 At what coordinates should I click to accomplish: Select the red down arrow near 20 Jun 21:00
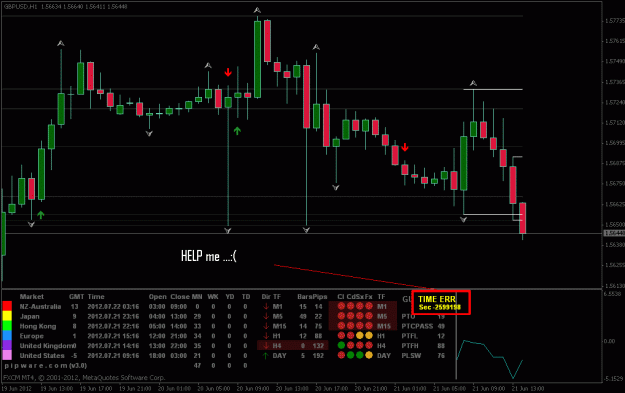coord(405,147)
